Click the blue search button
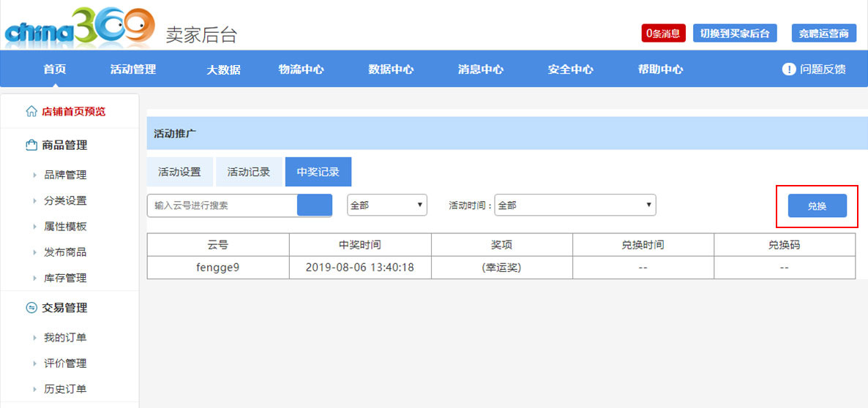The height and width of the screenshot is (408, 868). pyautogui.click(x=314, y=205)
